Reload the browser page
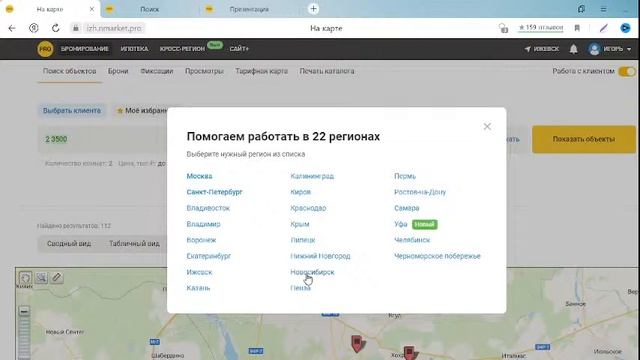Image resolution: width=640 pixels, height=360 pixels. [x=56, y=28]
